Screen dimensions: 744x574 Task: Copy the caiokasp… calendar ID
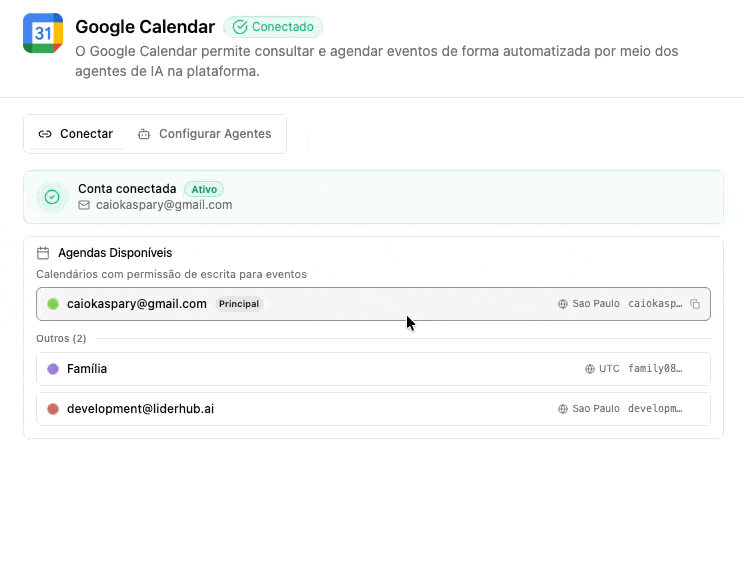(695, 304)
